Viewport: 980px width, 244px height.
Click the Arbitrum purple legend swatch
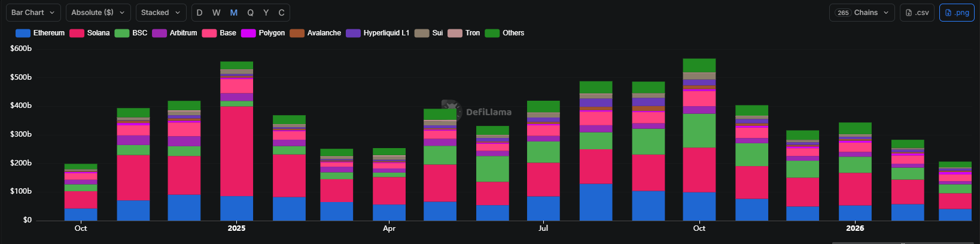tap(159, 33)
